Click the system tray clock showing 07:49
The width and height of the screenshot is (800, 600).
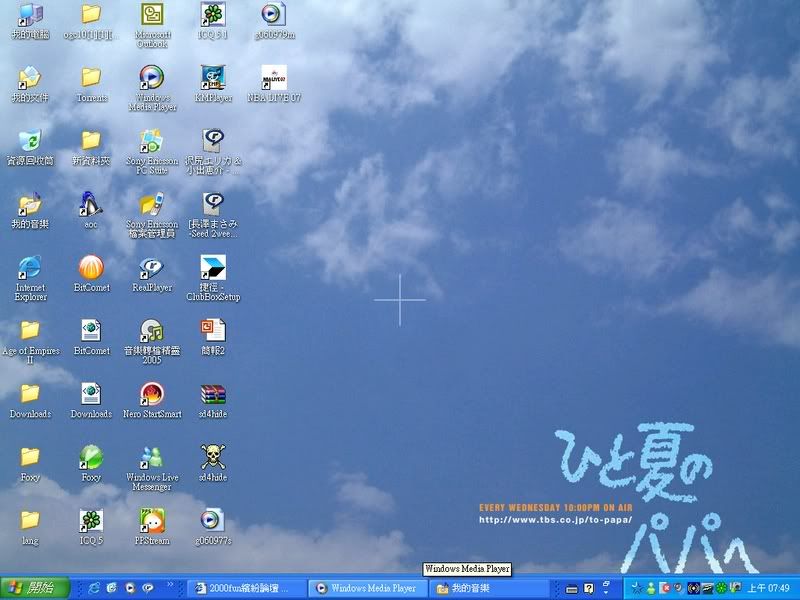771,588
